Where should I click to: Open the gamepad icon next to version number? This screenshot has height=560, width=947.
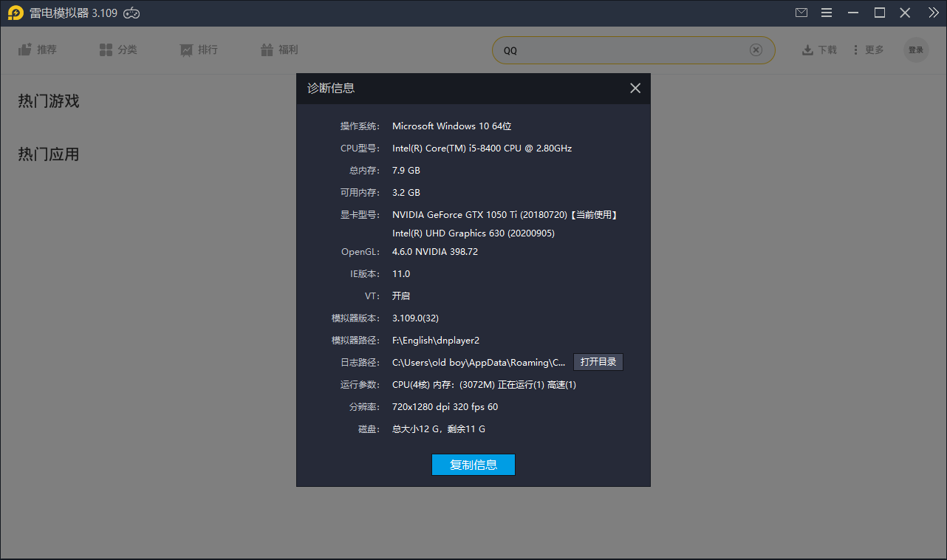click(x=131, y=13)
